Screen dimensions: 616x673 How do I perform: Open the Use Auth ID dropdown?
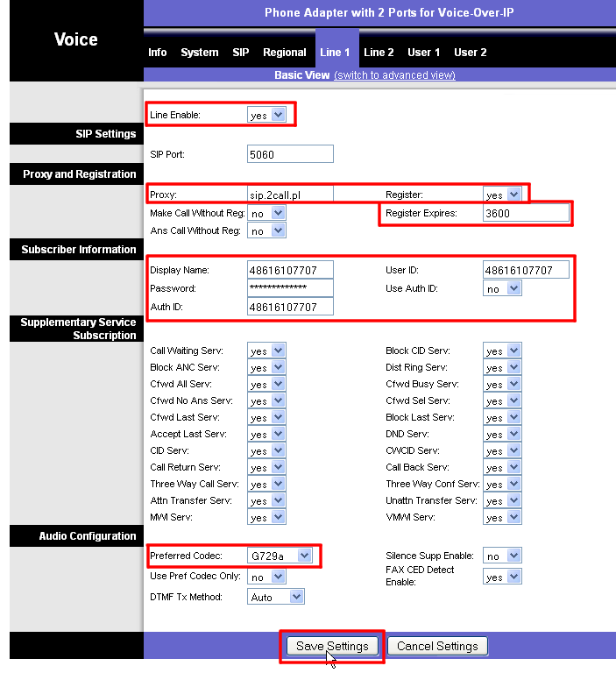[502, 288]
